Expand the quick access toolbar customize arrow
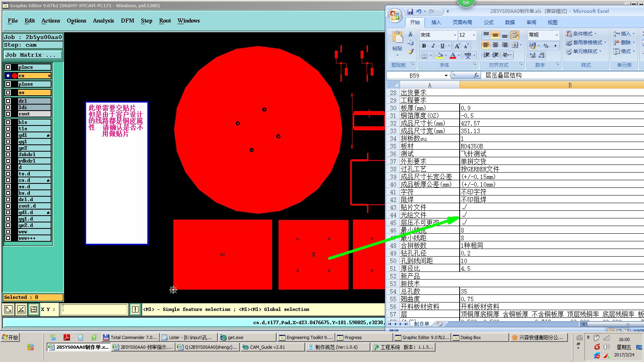 448,12
